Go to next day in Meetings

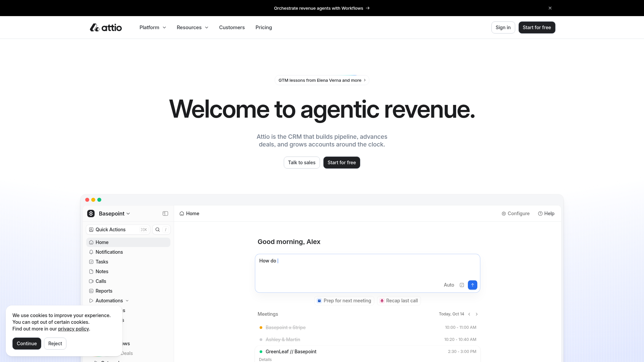click(x=477, y=314)
